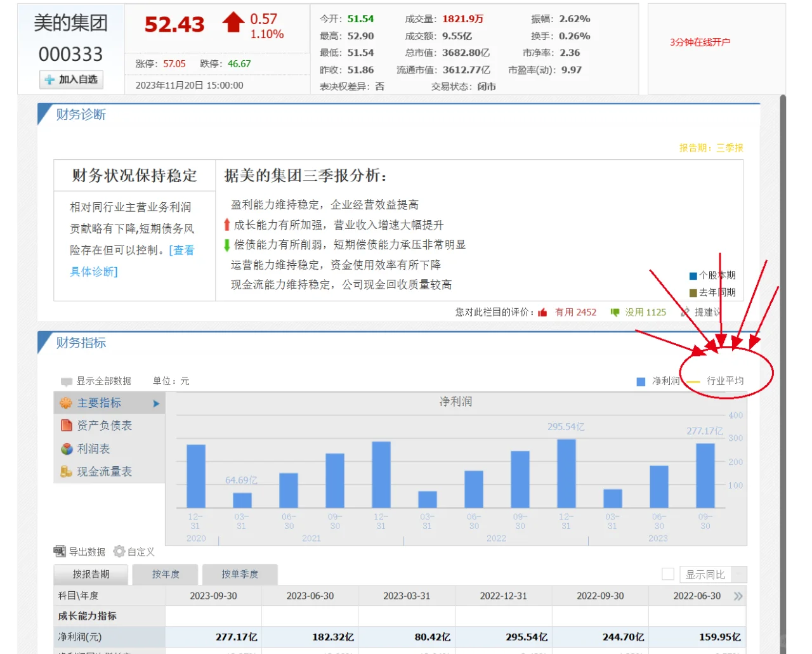The height and width of the screenshot is (654, 812).
Task: Collapse chart years using the 2021 axis divider
Action: [311, 540]
